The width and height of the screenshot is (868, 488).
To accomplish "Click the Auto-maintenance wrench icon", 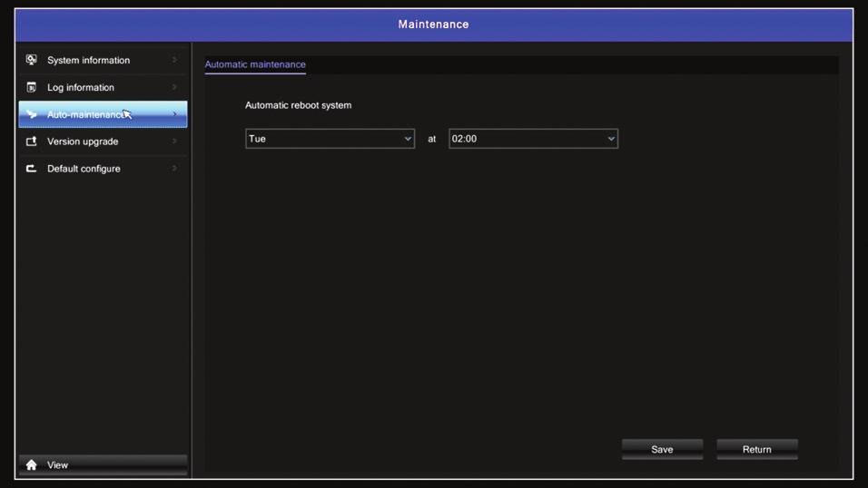I will pyautogui.click(x=32, y=114).
